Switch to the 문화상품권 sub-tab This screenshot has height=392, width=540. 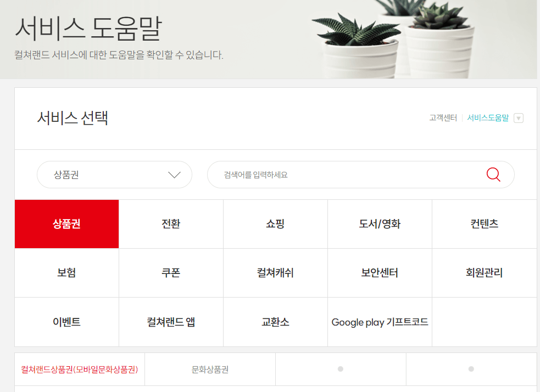point(210,369)
